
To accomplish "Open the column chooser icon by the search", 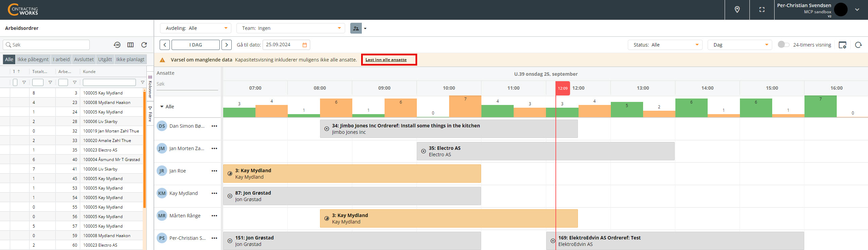I will [130, 45].
